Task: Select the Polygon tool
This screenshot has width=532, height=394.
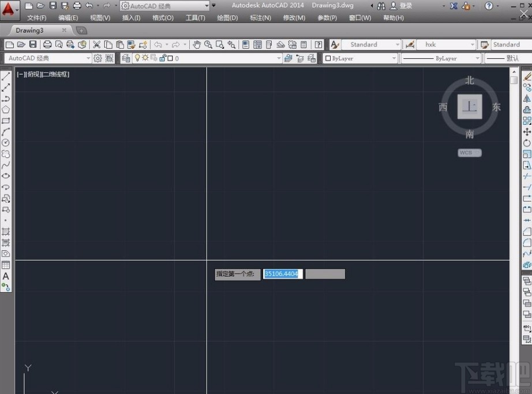Action: point(6,110)
